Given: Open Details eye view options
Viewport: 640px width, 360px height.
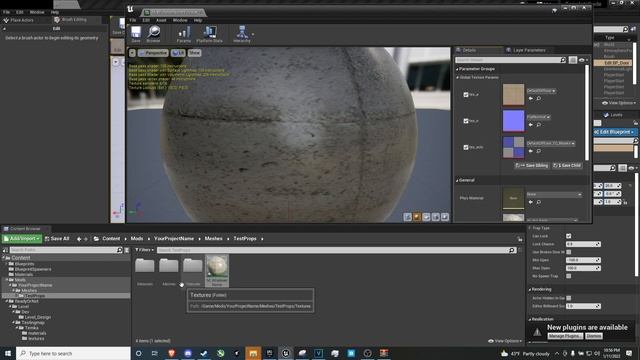Looking at the screenshot, I should click(x=583, y=60).
